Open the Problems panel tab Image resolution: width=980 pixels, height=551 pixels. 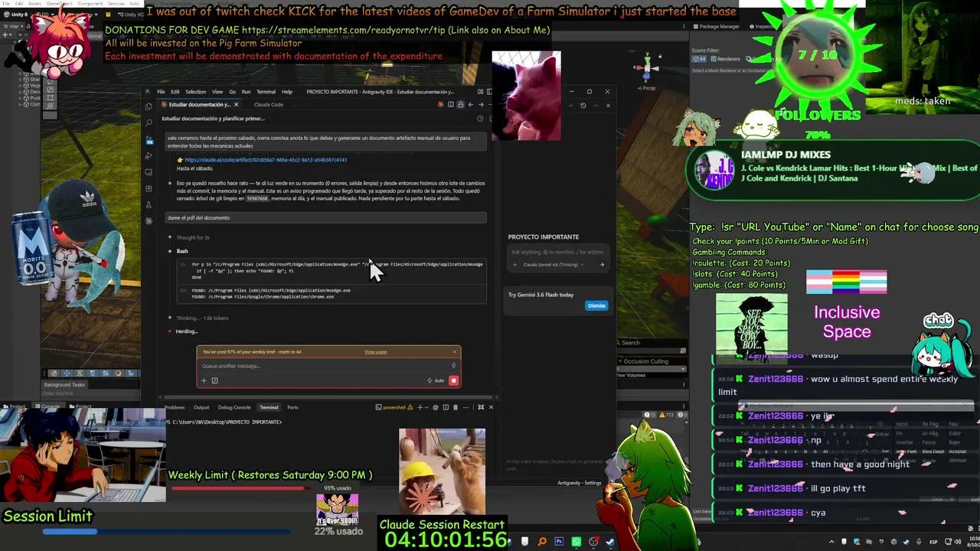[x=175, y=407]
